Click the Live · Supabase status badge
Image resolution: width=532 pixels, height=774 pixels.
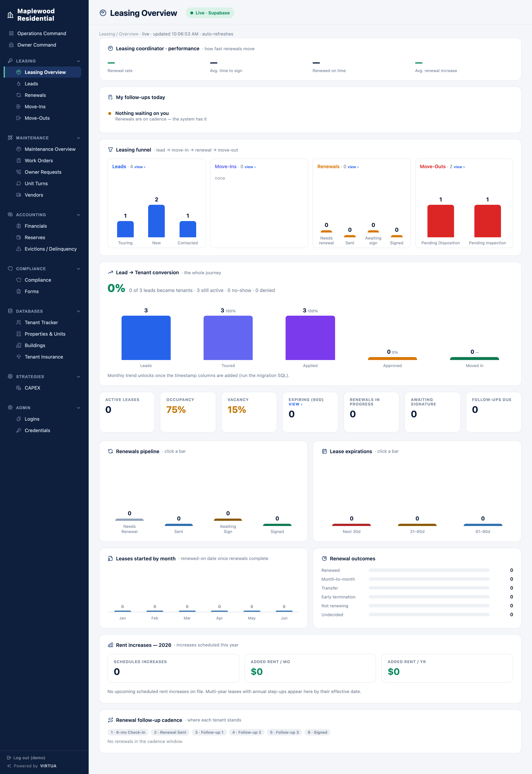[x=210, y=13]
